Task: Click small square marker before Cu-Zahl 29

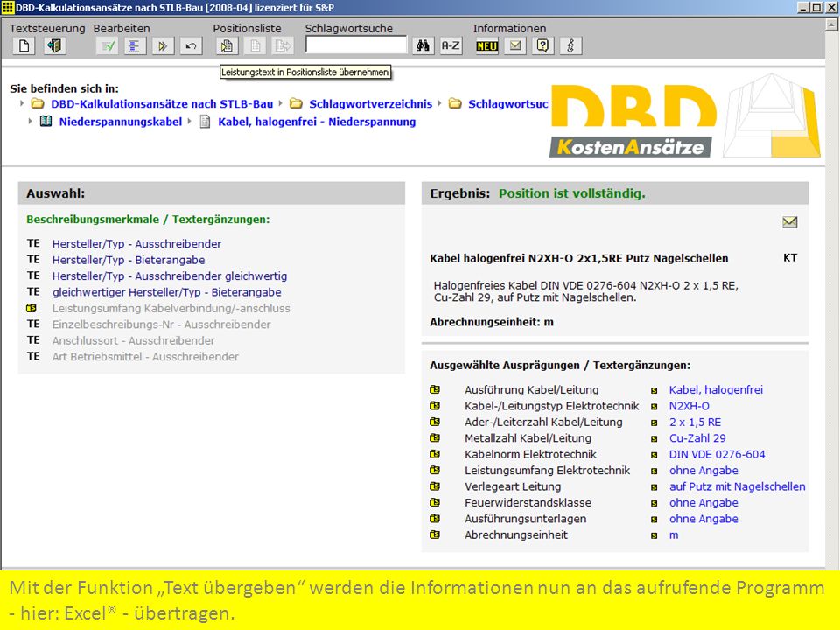Action: [654, 439]
